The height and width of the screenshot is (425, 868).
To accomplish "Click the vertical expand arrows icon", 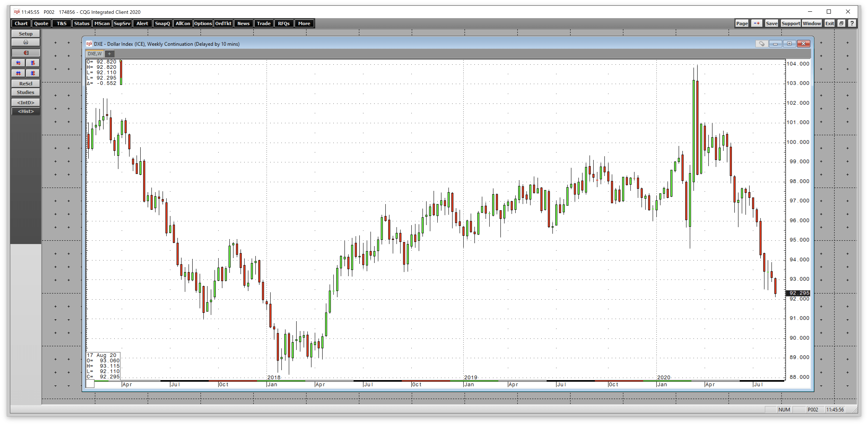I will tap(33, 63).
